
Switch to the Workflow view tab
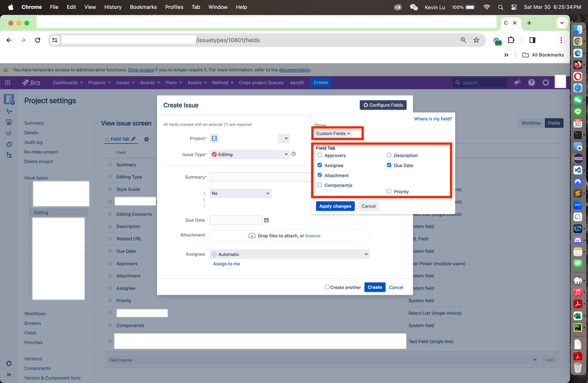(531, 123)
